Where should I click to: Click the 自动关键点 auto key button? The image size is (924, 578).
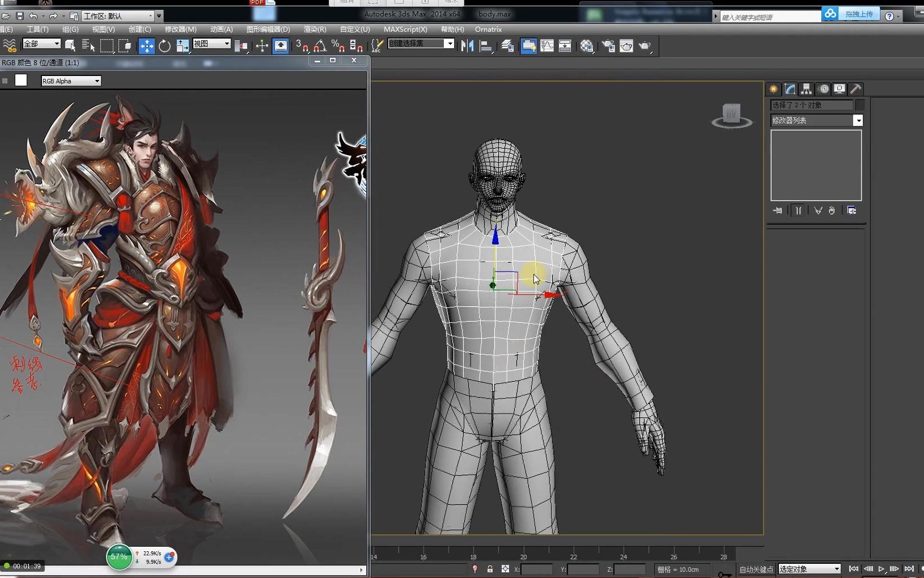point(756,569)
